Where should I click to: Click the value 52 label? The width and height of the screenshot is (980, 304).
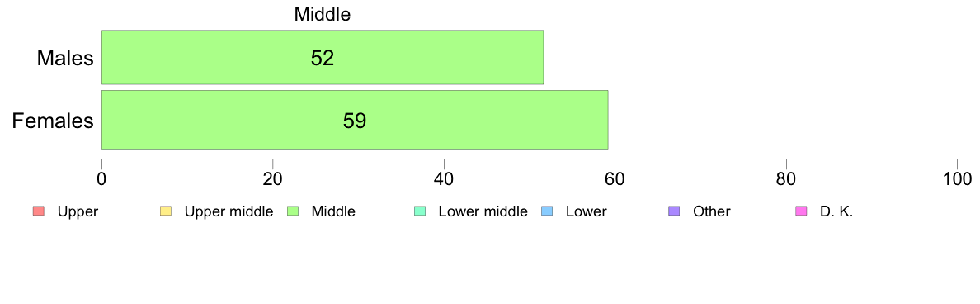pyautogui.click(x=323, y=58)
